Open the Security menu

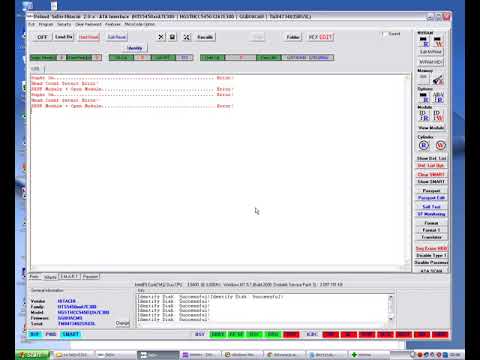tap(64, 24)
